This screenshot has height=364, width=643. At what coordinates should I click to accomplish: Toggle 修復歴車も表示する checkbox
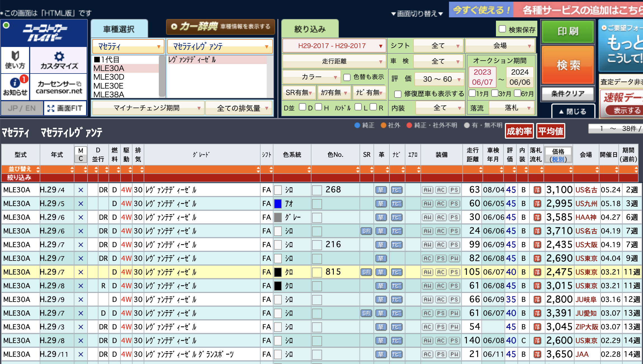(x=398, y=94)
